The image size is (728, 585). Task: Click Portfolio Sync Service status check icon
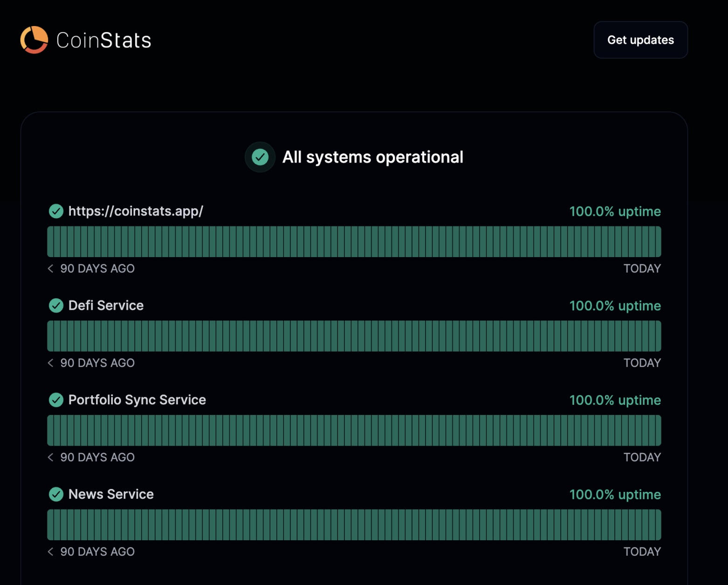click(56, 400)
